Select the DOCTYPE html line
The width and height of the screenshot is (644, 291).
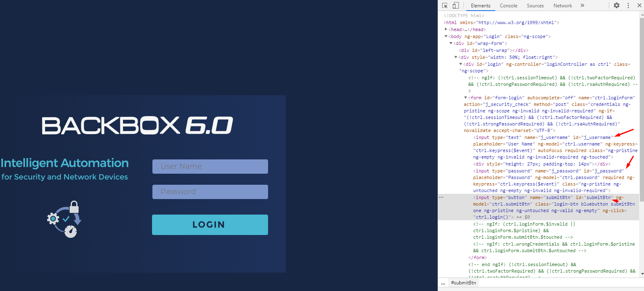[x=464, y=16]
